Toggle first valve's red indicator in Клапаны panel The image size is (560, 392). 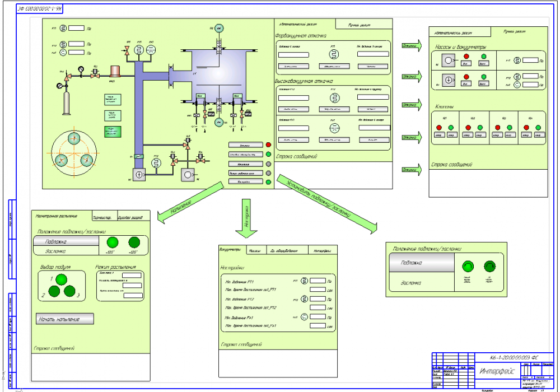point(439,127)
